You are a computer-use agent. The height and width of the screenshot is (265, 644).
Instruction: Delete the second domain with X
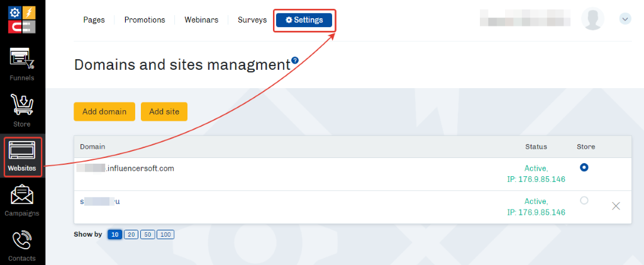point(616,206)
